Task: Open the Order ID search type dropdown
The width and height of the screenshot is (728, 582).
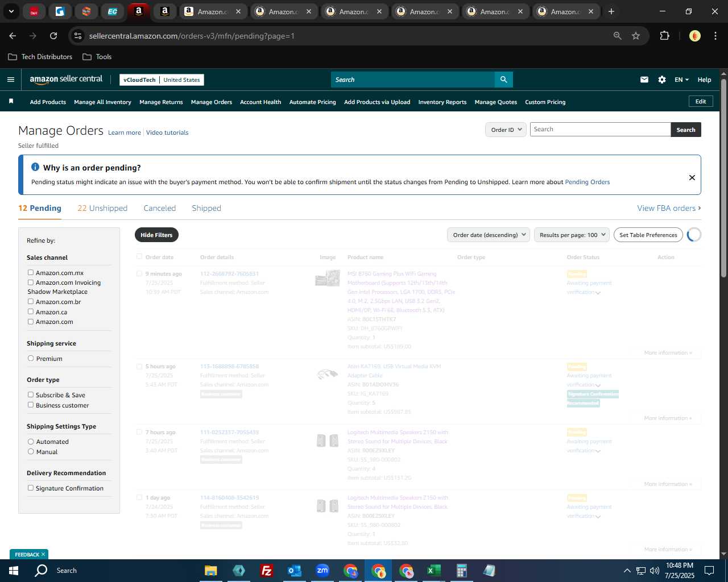Action: [506, 130]
